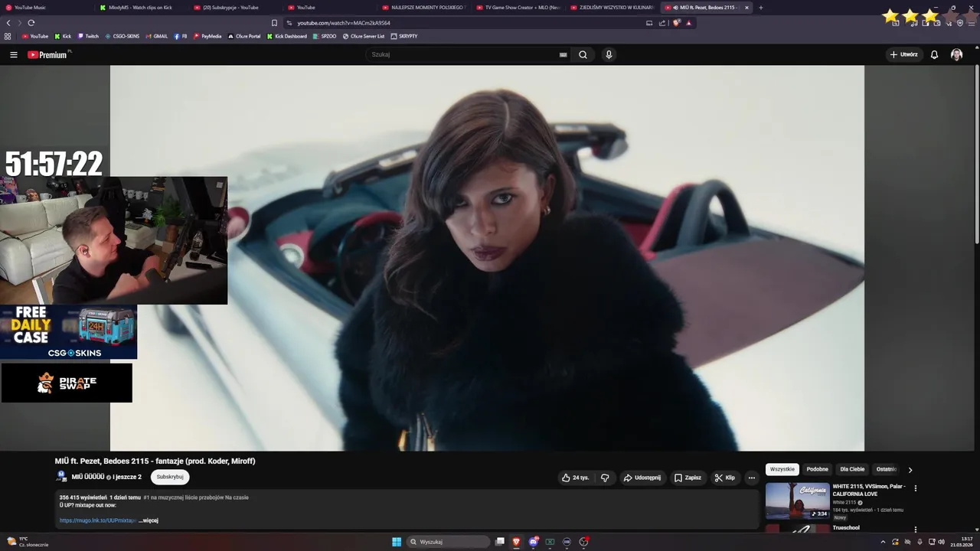Open CALIFORNIA LOVE video thumbnail

coord(797,500)
